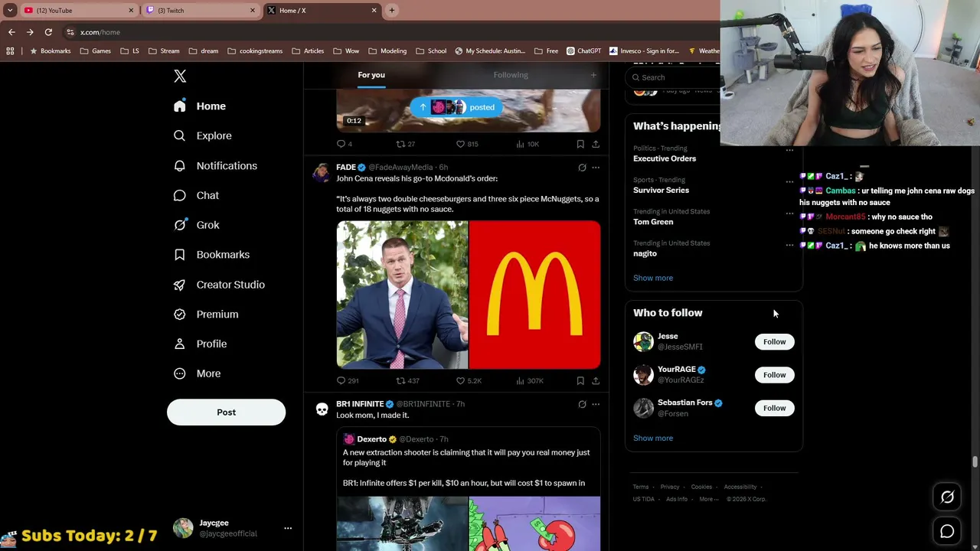Open a new browser tab
The height and width of the screenshot is (551, 980).
[392, 11]
